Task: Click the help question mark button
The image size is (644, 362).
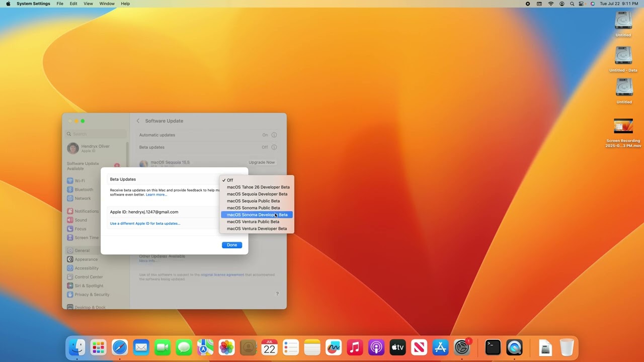Action: [277, 294]
